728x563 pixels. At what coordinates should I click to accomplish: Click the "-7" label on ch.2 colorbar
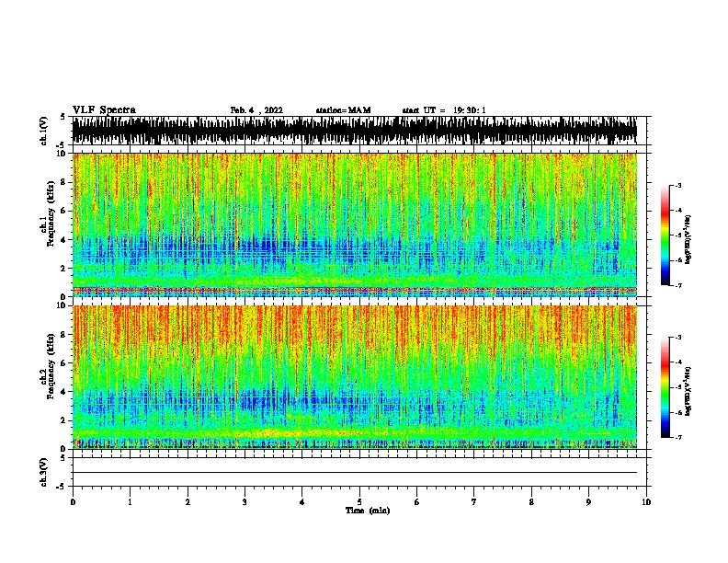click(677, 438)
